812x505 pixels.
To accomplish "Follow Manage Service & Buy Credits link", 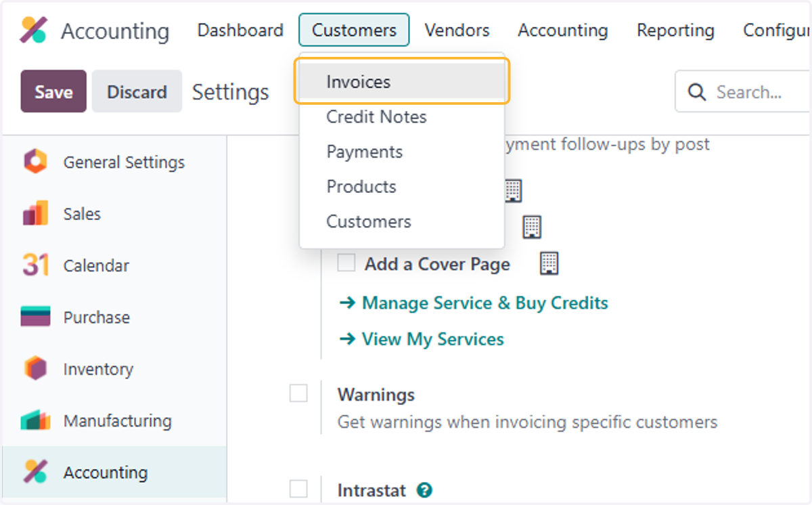I will 474,303.
